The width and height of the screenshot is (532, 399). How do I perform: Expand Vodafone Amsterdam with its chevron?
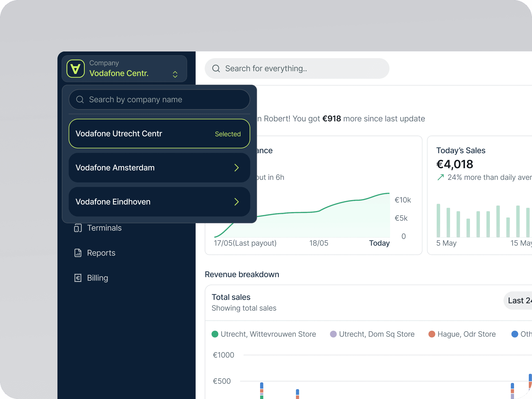coord(236,168)
